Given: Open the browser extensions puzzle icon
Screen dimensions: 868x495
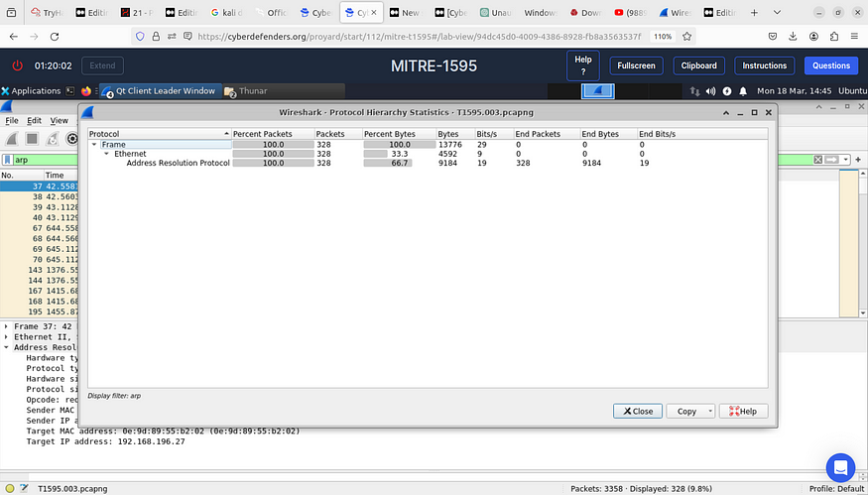Looking at the screenshot, I should 834,37.
